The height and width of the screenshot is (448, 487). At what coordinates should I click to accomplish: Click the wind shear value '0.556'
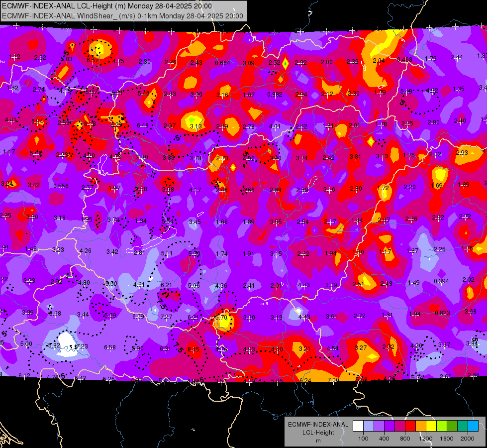tap(61, 186)
